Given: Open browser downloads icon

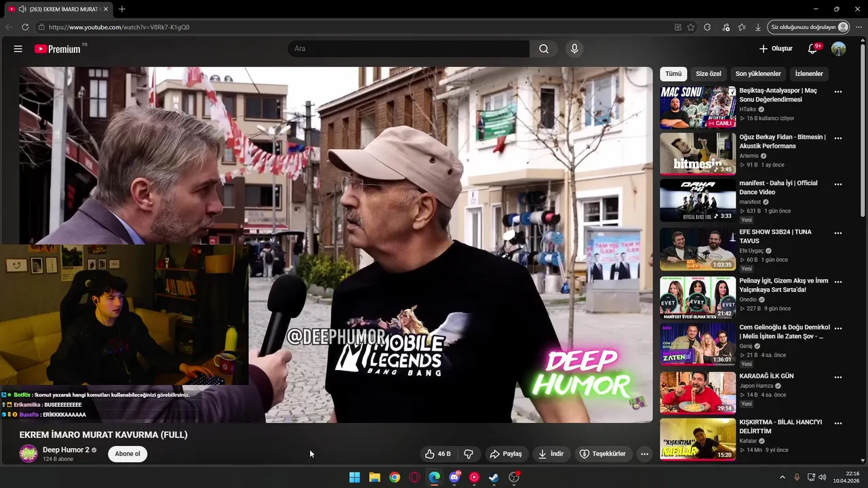Looking at the screenshot, I should (758, 27).
